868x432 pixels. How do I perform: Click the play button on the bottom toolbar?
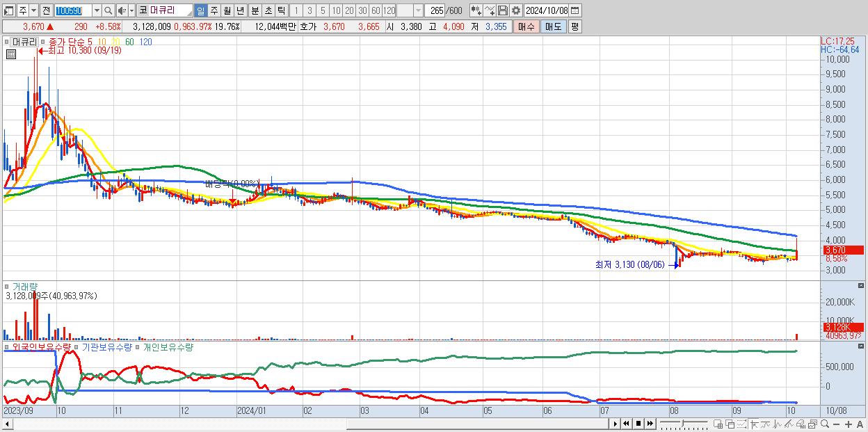[x=616, y=424]
